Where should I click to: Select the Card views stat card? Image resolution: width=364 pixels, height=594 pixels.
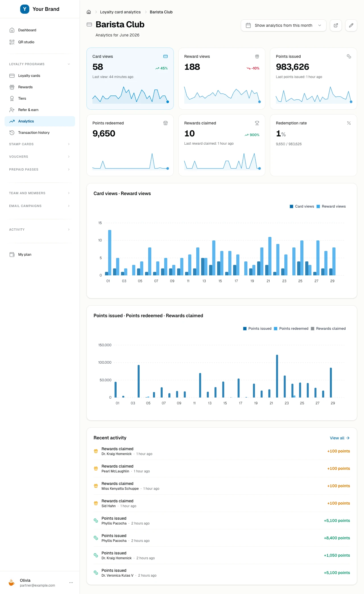[130, 79]
